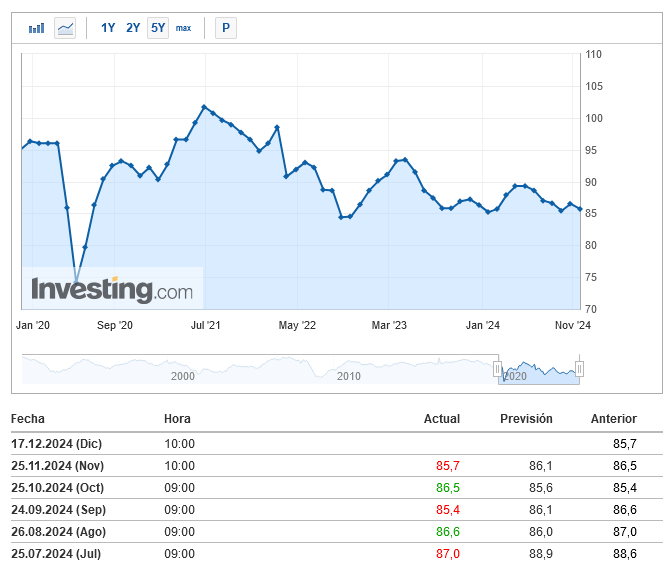Select the area line chart icon
670x570 pixels.
coord(65,28)
